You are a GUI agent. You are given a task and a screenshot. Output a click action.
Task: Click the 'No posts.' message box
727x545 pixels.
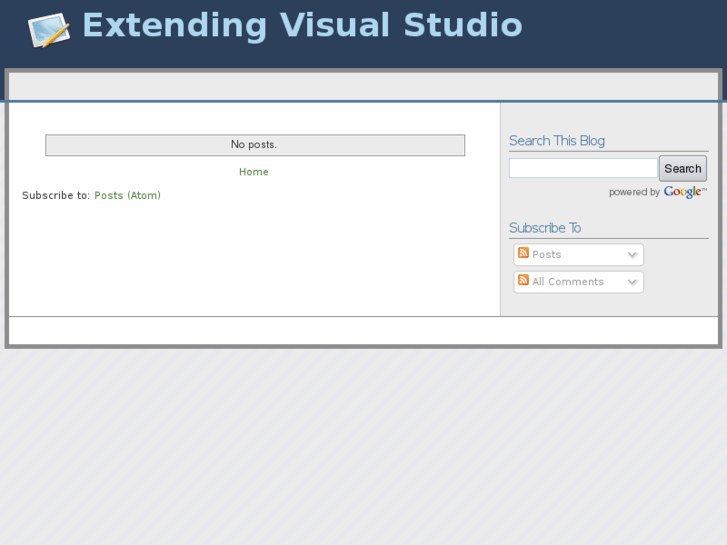(x=255, y=145)
